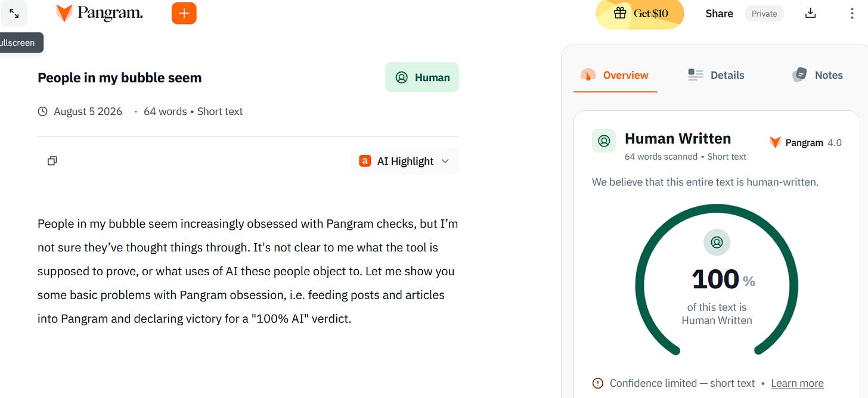Expand the AI Highlight chevron arrow
868x398 pixels.
pyautogui.click(x=445, y=161)
